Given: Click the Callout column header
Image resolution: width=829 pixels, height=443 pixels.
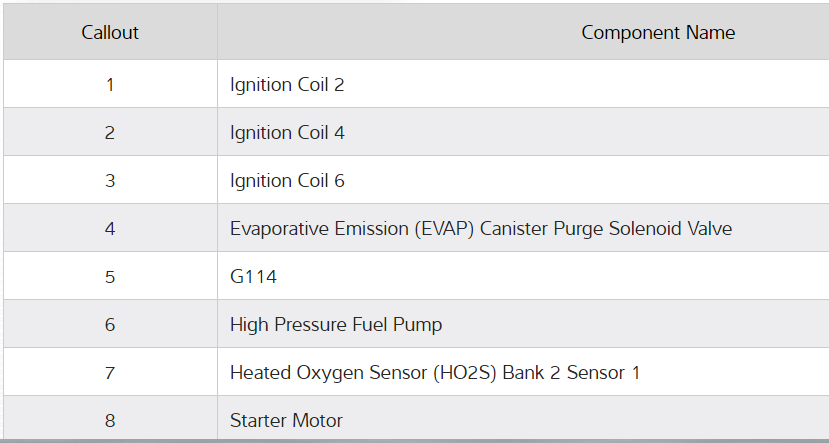Looking at the screenshot, I should [x=110, y=33].
